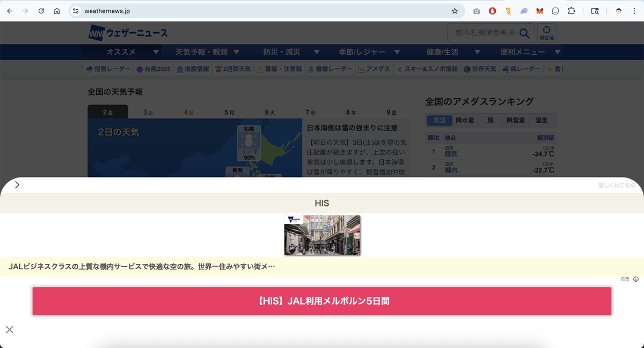Open the extensions puzzle menu
This screenshot has height=348, width=644.
572,11
